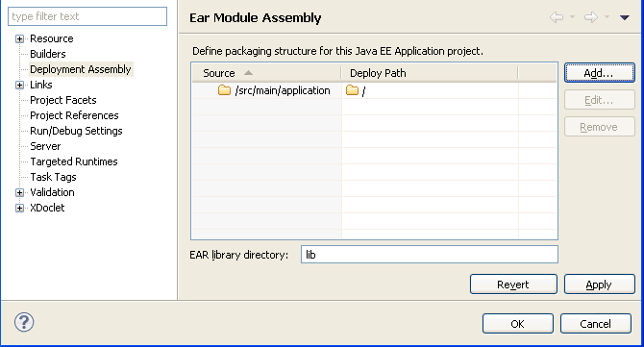Click the Add... button
This screenshot has width=644, height=347.
tap(600, 73)
